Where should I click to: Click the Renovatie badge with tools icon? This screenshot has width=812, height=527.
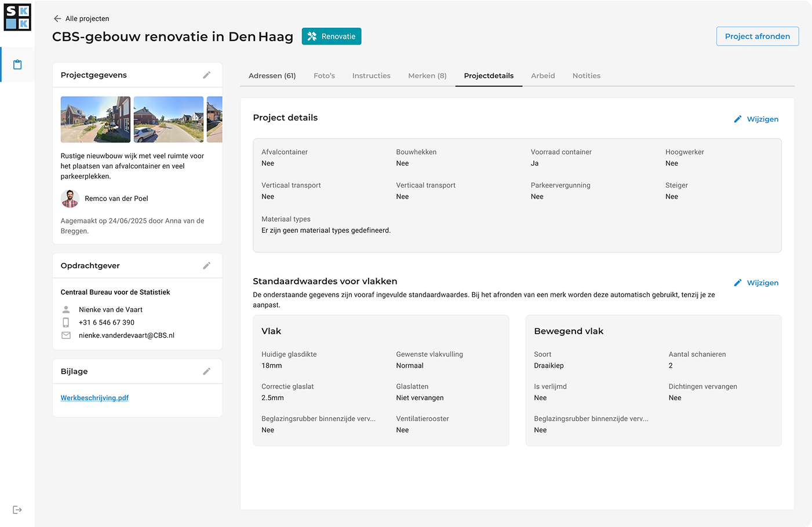pos(332,36)
